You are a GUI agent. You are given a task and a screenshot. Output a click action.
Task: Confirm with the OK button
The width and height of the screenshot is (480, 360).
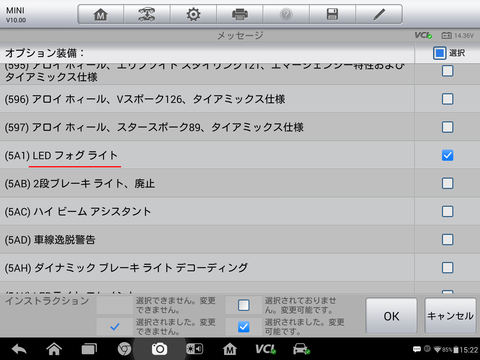(x=391, y=316)
